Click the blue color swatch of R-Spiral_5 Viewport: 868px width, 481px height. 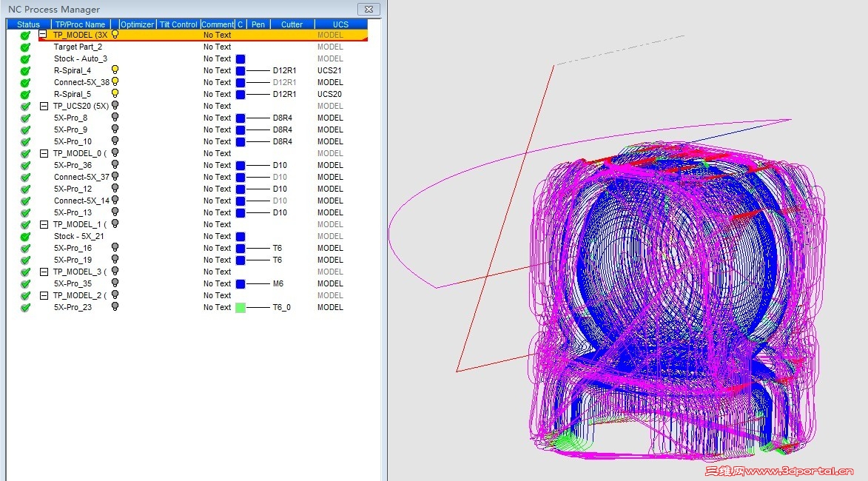coord(240,95)
